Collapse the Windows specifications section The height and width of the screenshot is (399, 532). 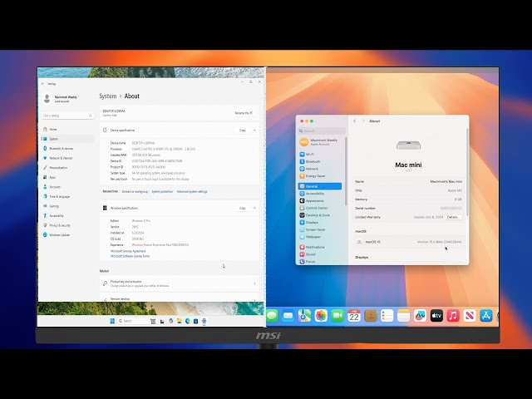tap(254, 208)
